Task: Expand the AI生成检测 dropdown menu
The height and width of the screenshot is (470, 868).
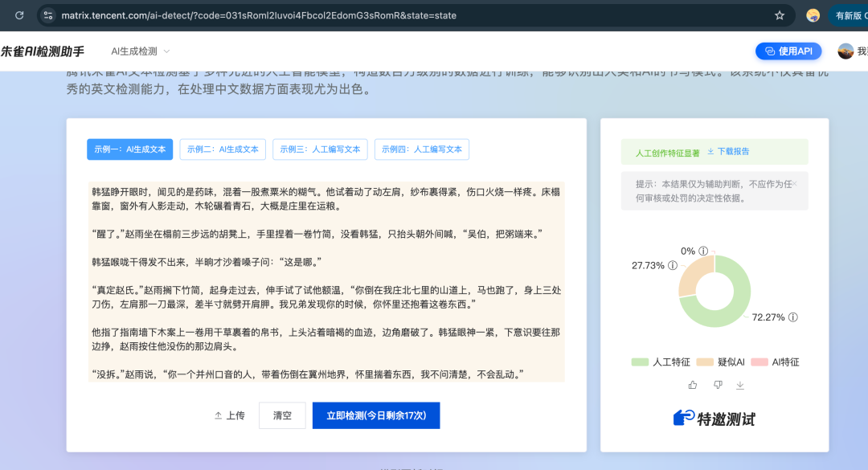Action: coord(140,51)
